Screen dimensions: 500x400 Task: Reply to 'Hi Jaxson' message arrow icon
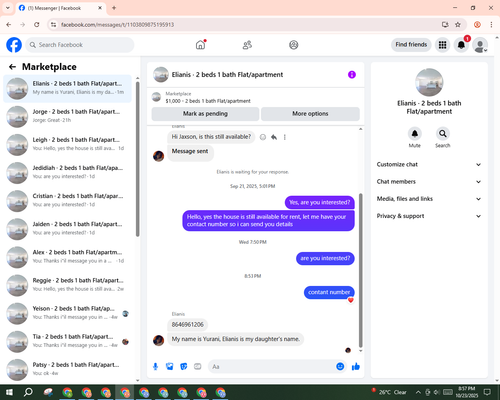[274, 137]
